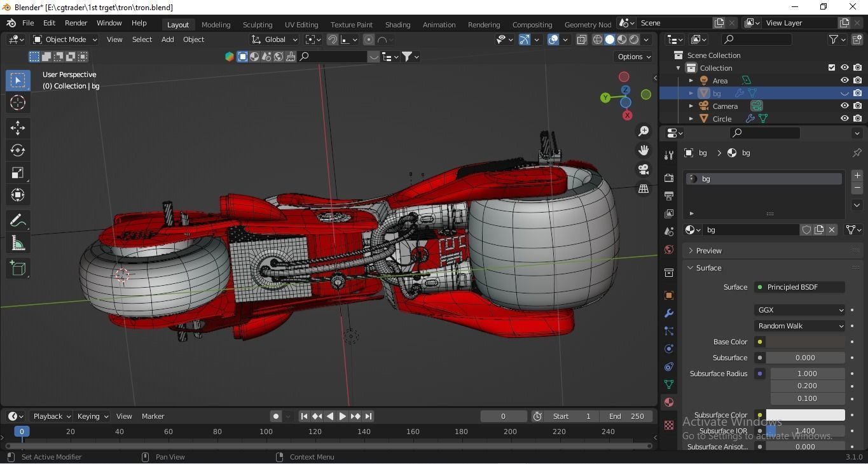This screenshot has width=868, height=464.
Task: Open the World properties tab
Action: [668, 250]
